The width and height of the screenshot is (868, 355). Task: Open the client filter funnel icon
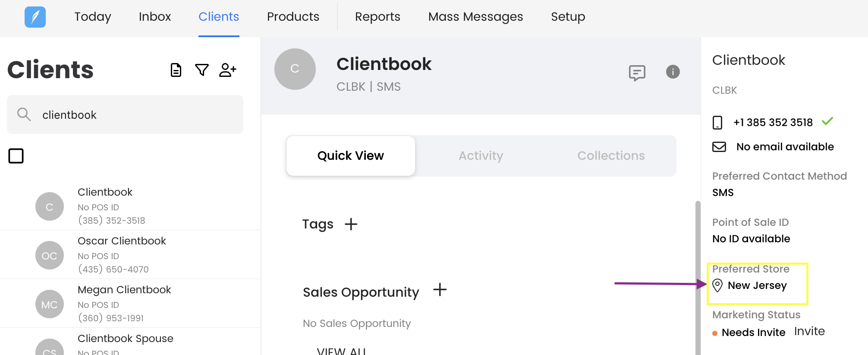(x=201, y=70)
